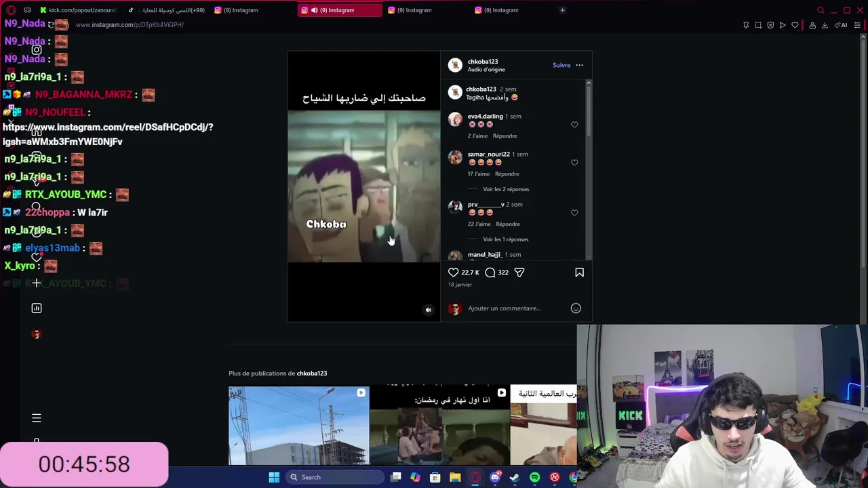Switch to the TikTok tab with Arabic title
This screenshot has height=488, width=868.
pyautogui.click(x=167, y=10)
